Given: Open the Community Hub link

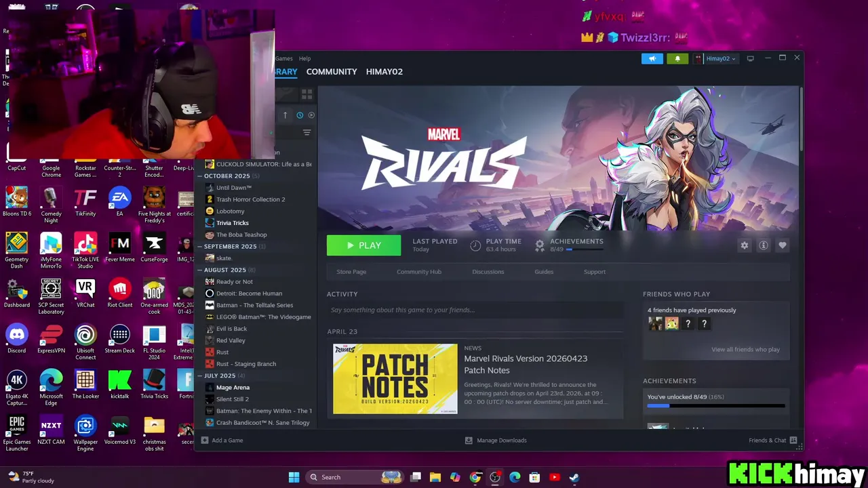Looking at the screenshot, I should pos(418,272).
